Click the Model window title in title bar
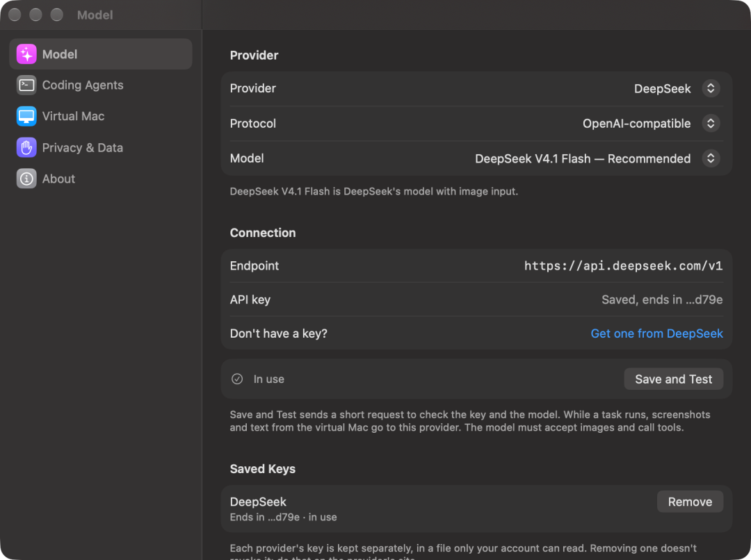 [x=95, y=15]
